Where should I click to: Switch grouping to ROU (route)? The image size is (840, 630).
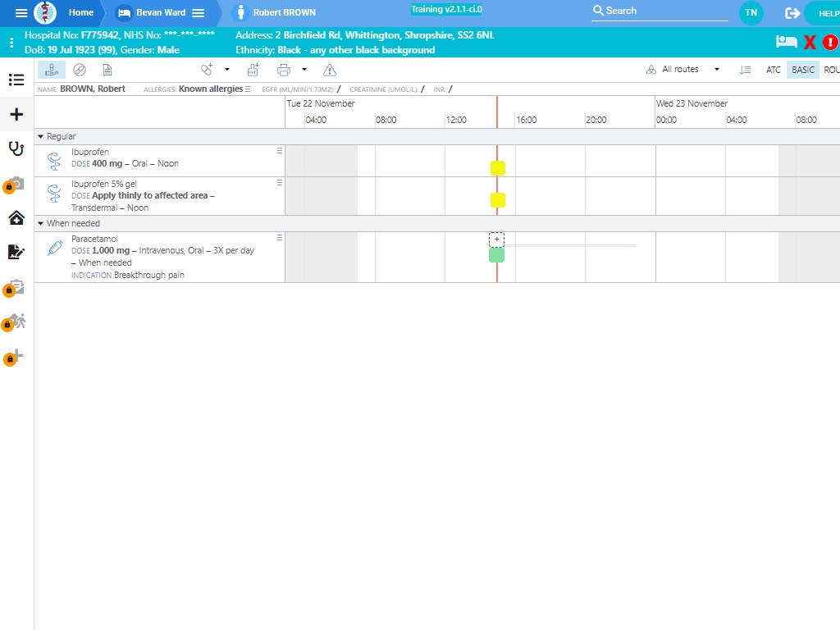click(x=832, y=70)
